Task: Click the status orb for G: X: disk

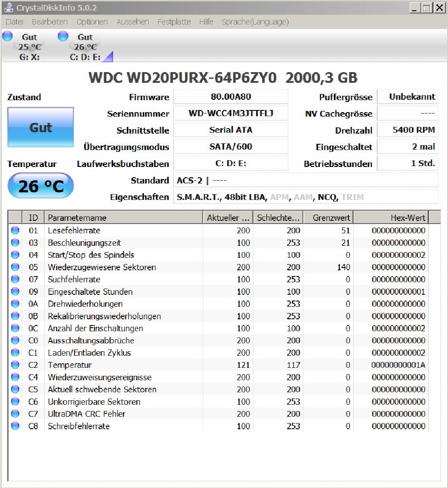Action: 8,36
